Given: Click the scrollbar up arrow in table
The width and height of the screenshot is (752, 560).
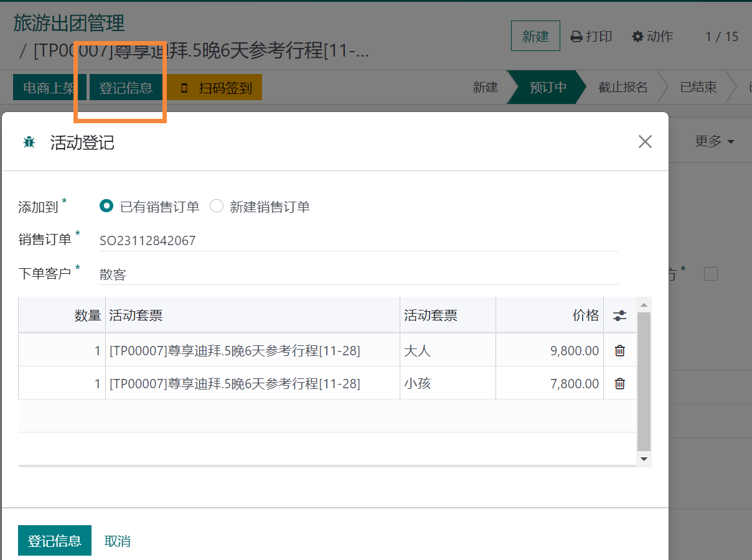Looking at the screenshot, I should point(644,305).
